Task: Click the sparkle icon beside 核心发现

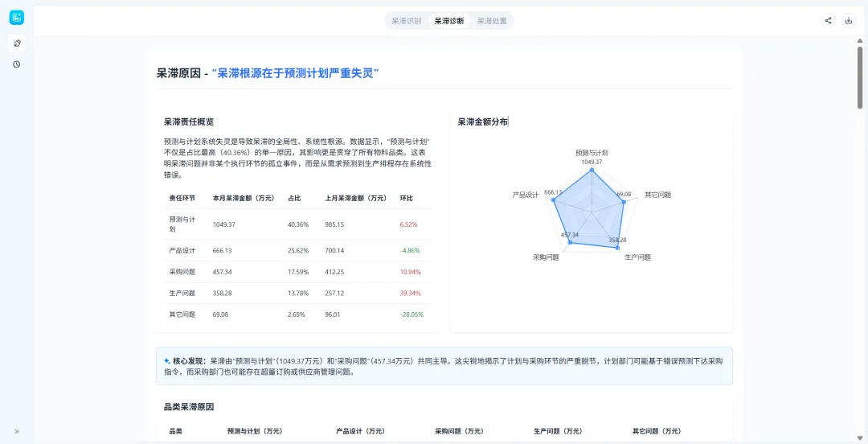Action: tap(166, 361)
